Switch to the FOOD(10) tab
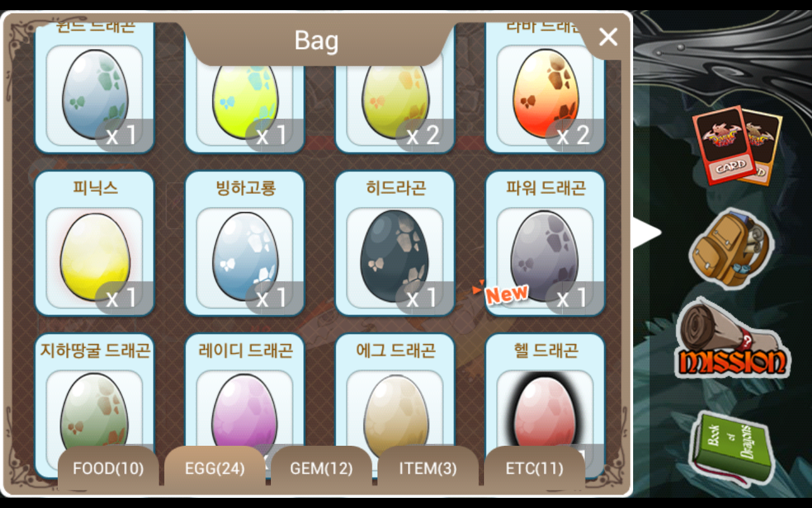The image size is (812, 508). pyautogui.click(x=108, y=469)
